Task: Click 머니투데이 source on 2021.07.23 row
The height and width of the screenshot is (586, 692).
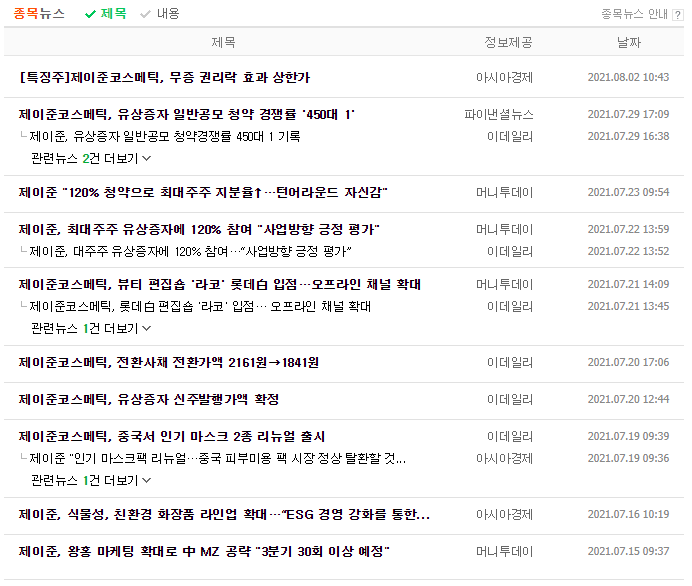Action: 504,192
